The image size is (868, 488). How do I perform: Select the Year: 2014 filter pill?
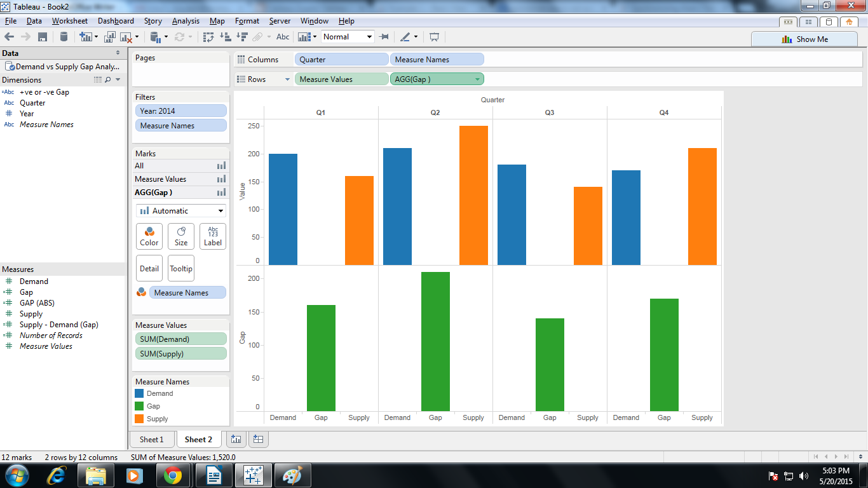(x=180, y=111)
